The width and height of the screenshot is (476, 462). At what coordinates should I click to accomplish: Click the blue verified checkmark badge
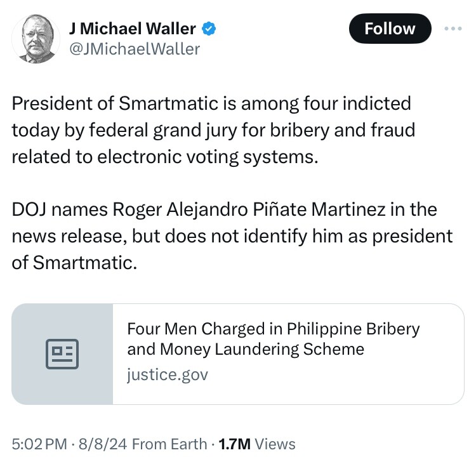coord(209,29)
